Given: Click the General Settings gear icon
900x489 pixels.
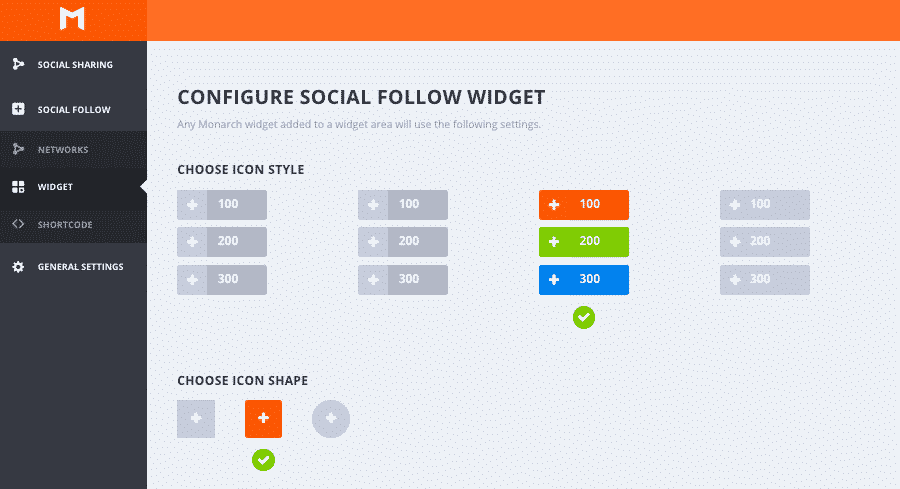Looking at the screenshot, I should click(18, 266).
